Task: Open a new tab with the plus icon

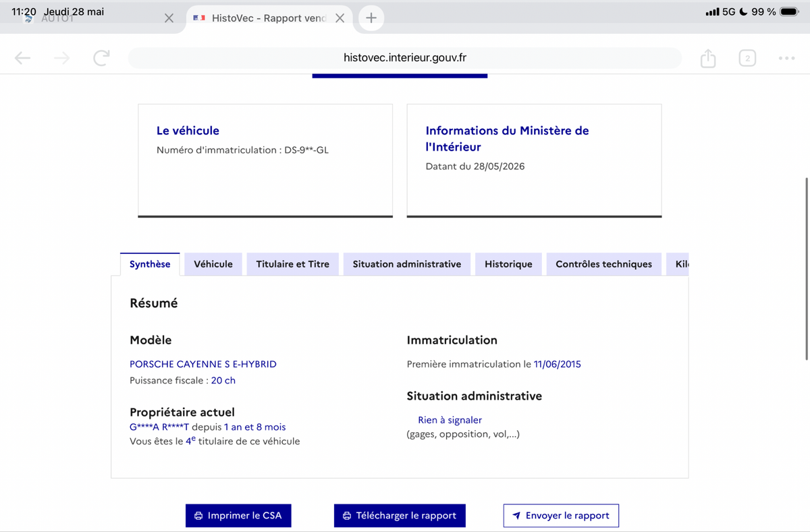Action: 371,18
